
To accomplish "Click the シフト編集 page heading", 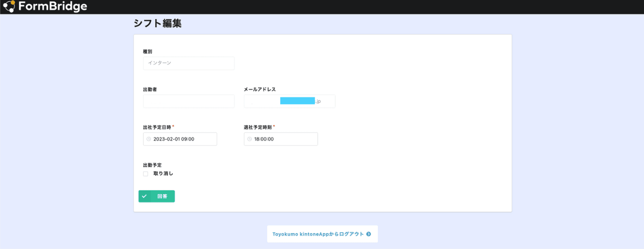I will [x=158, y=24].
